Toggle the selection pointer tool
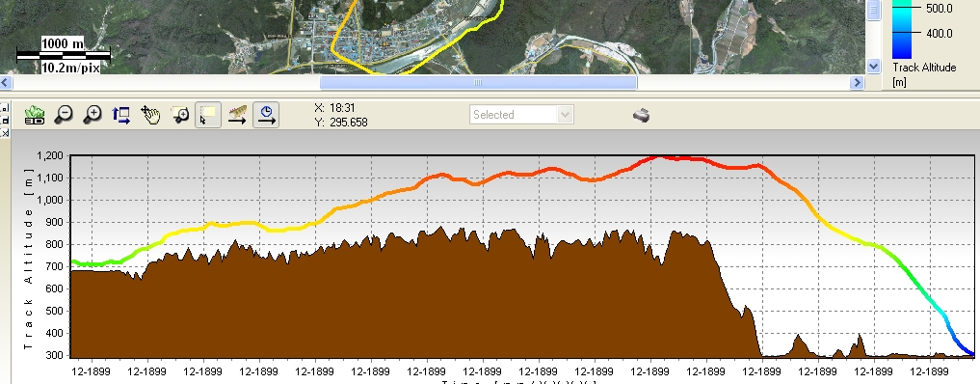The width and height of the screenshot is (980, 384). 208,115
